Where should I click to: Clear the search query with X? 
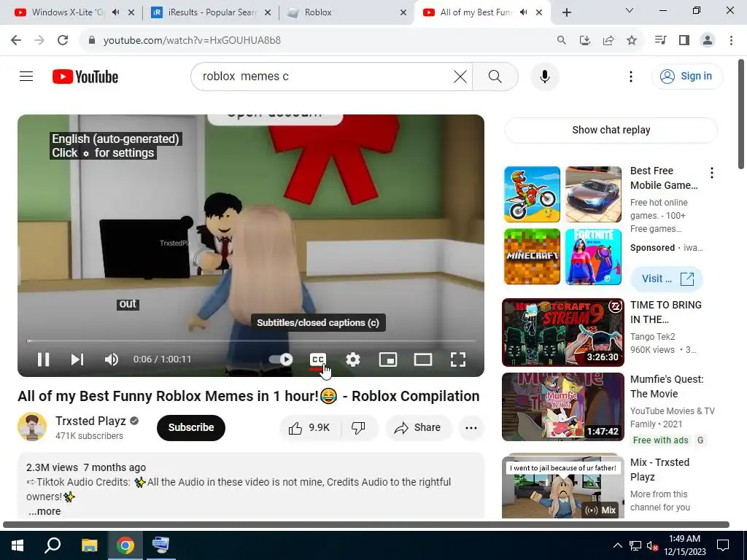(x=460, y=76)
